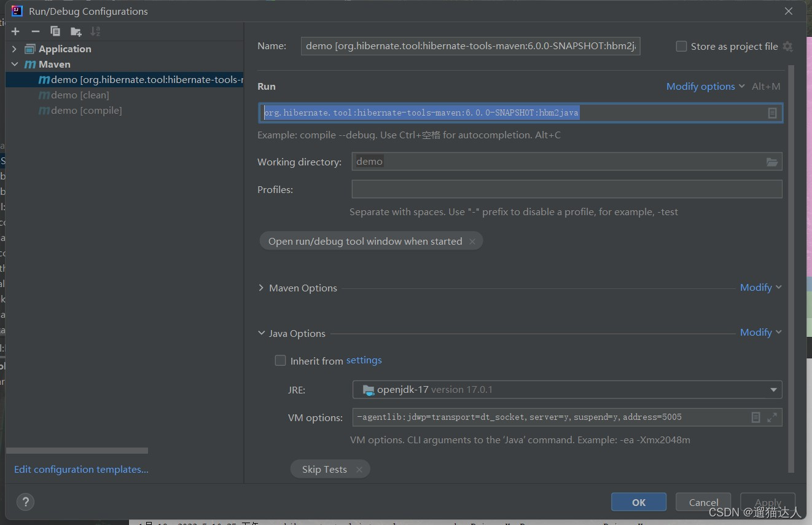Expand the Application node in the tree
This screenshot has height=525, width=812.
(14, 49)
